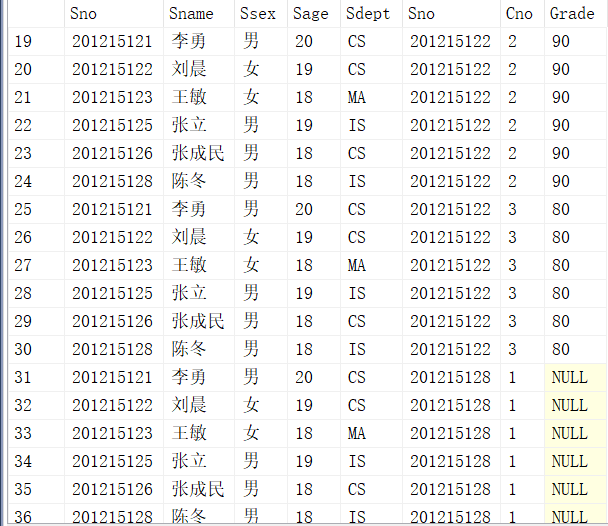Click Sname cell 王敏 in row 21
Screen dimensions: 608x526
tap(199, 97)
